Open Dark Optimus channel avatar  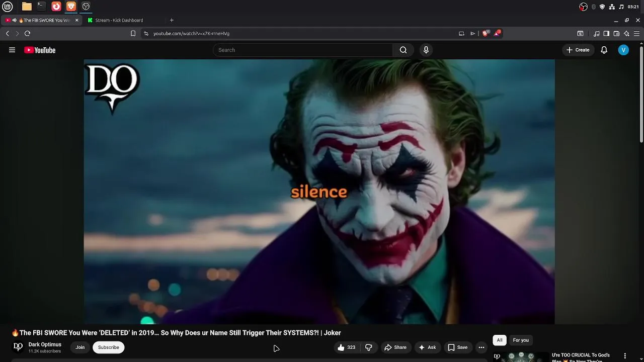click(x=18, y=347)
